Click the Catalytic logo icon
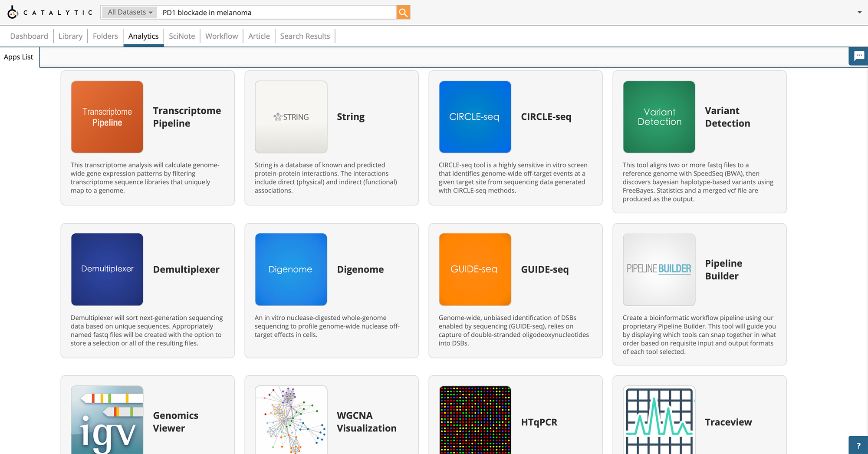Image resolution: width=868 pixels, height=454 pixels. click(x=13, y=12)
